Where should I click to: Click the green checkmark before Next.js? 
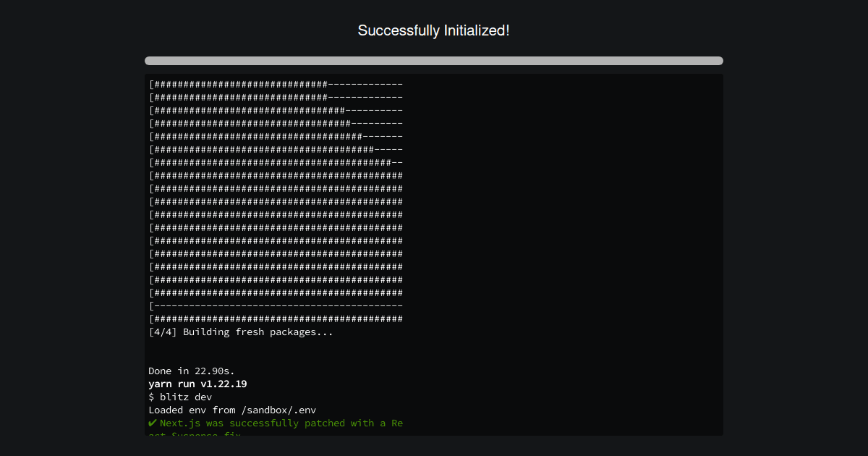pos(153,423)
